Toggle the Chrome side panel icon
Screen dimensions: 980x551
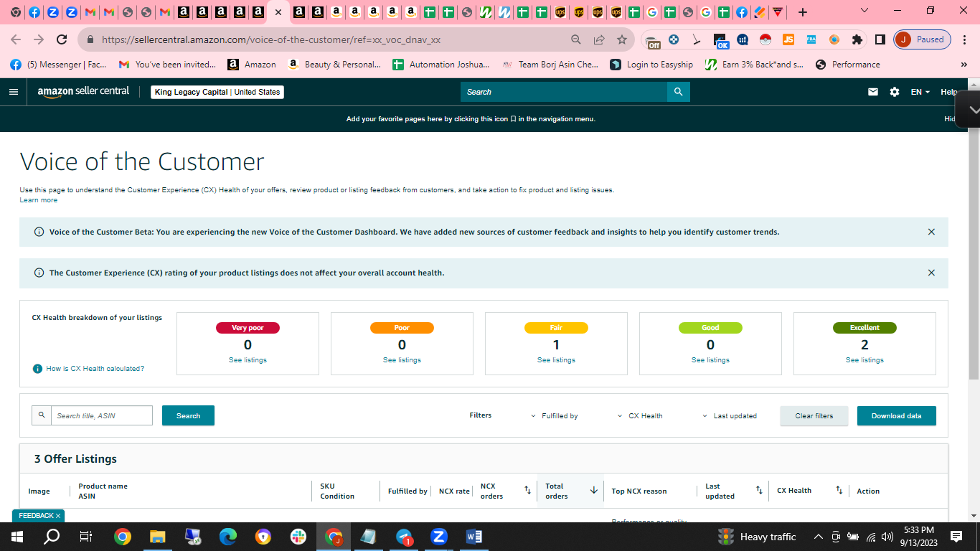coord(880,39)
